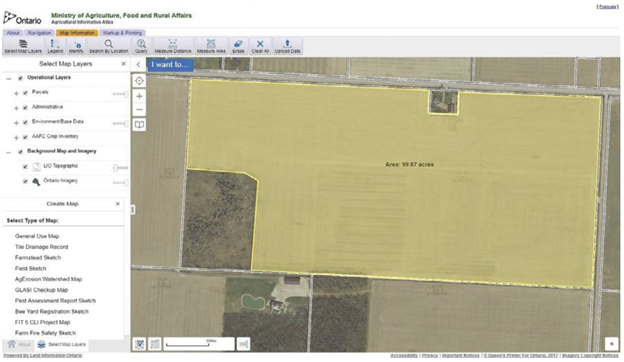Select the Erase tool
Screen dimensions: 624x362
click(x=238, y=46)
